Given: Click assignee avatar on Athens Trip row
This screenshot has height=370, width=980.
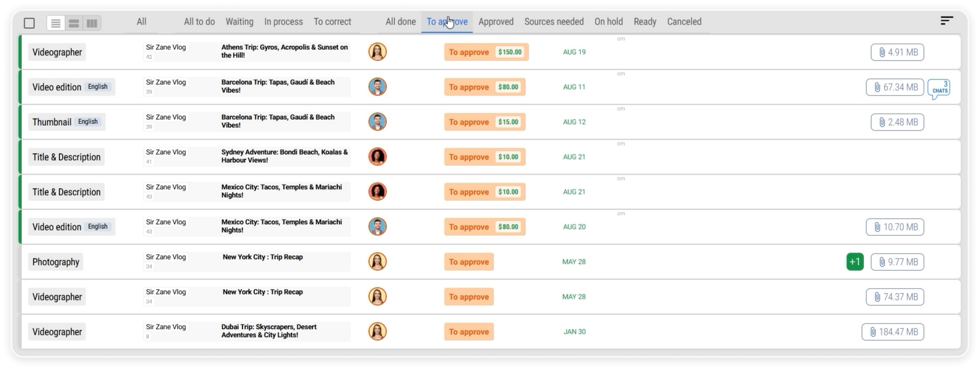Looking at the screenshot, I should coord(377,52).
